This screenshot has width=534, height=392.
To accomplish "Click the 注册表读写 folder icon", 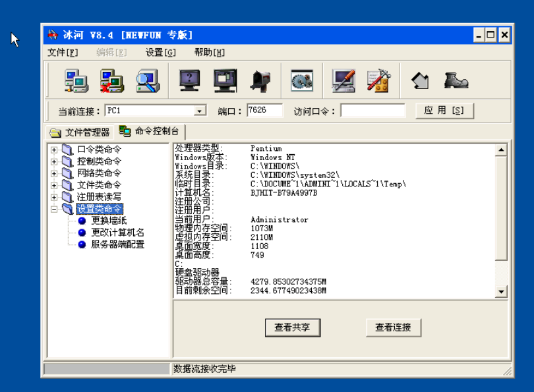I will (67, 197).
